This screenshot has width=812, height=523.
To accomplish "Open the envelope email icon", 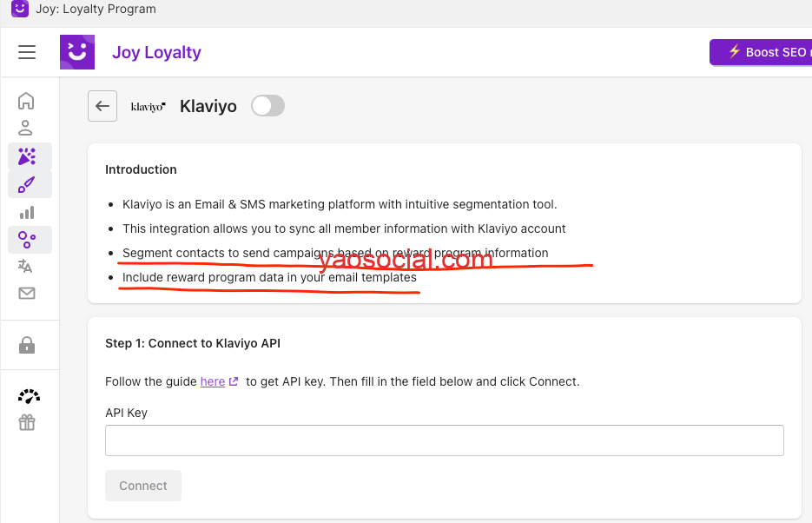I will click(27, 294).
